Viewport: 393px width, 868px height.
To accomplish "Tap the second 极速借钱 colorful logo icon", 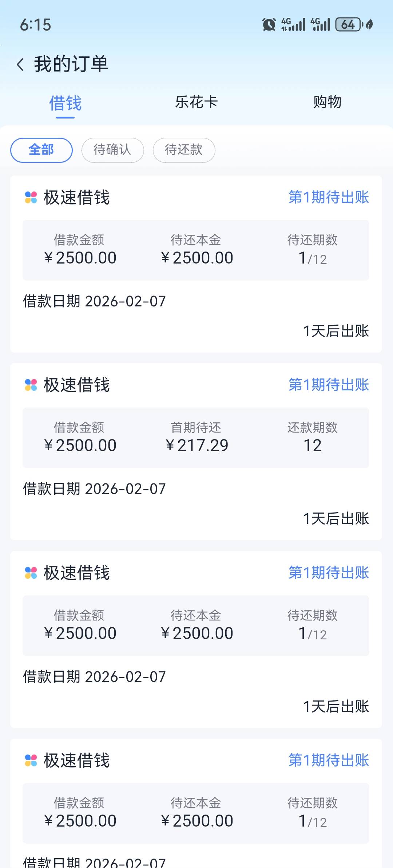I will tap(31, 385).
